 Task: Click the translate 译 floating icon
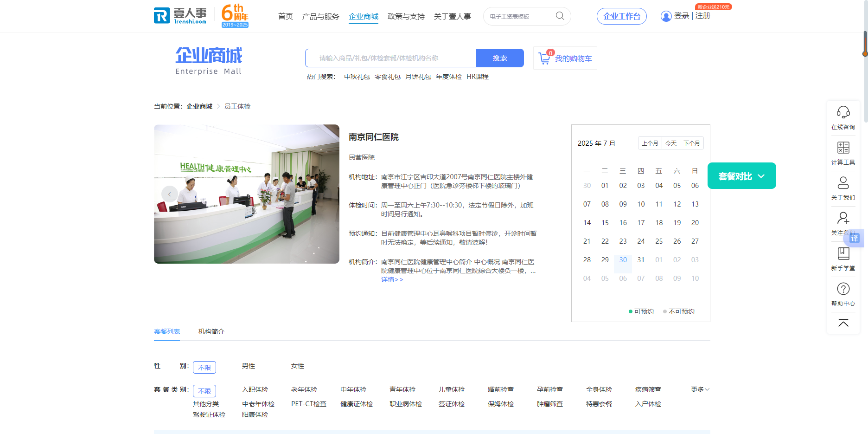pos(855,238)
